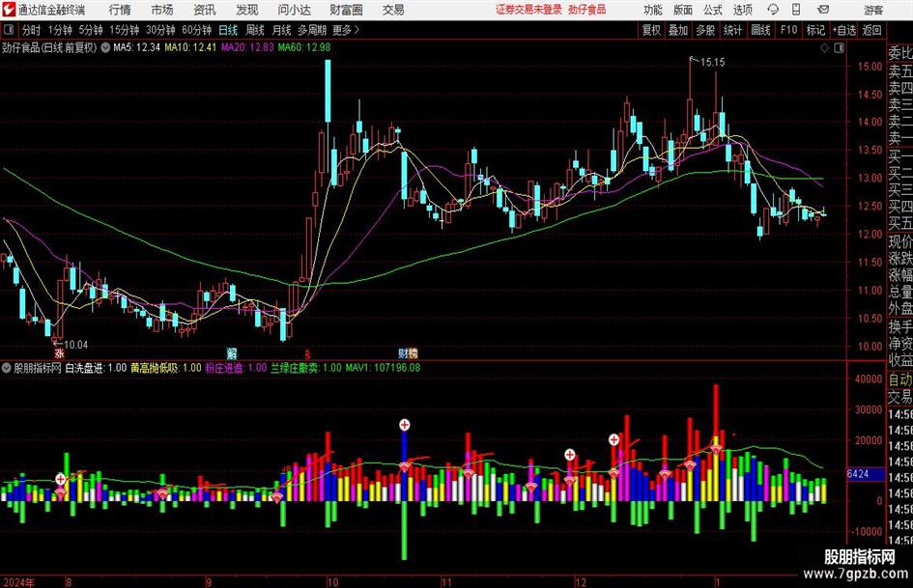This screenshot has width=913, height=588.
Task: Click the MA20: 12.83 indicator value
Action: pos(247,47)
